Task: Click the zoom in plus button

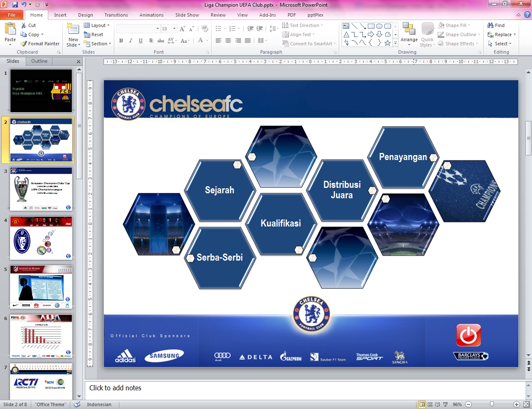Action: coord(517,404)
